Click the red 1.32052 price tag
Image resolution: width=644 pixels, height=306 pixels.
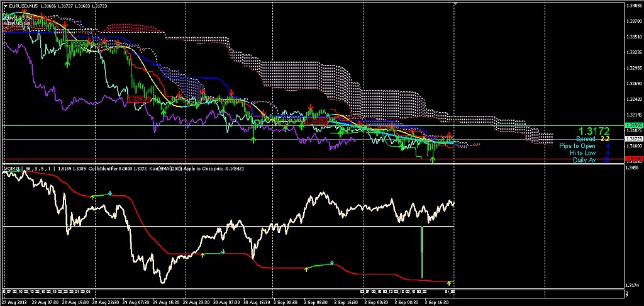(x=317, y=120)
